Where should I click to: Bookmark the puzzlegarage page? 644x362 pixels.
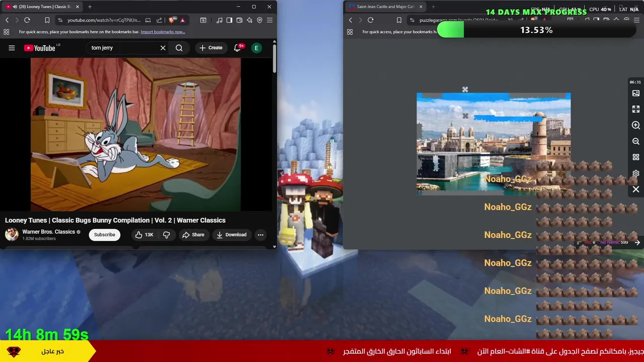coord(399,20)
